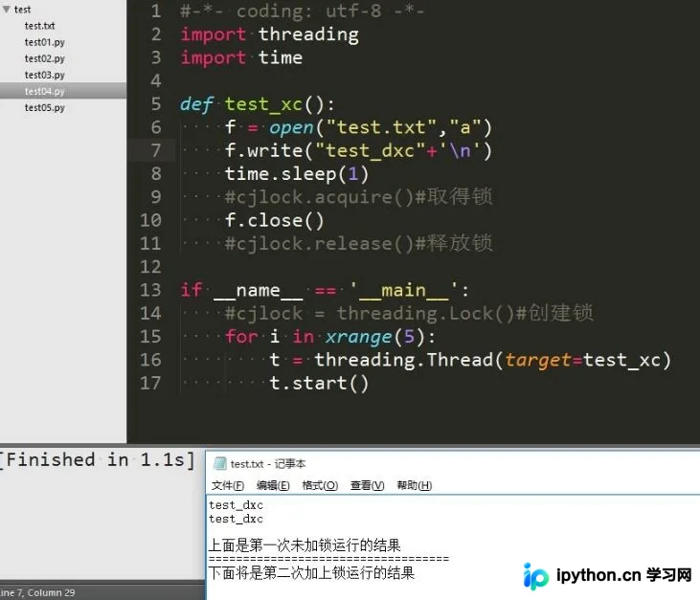Click the commented threading.Lock() line
The image size is (700, 600).
click(x=409, y=313)
